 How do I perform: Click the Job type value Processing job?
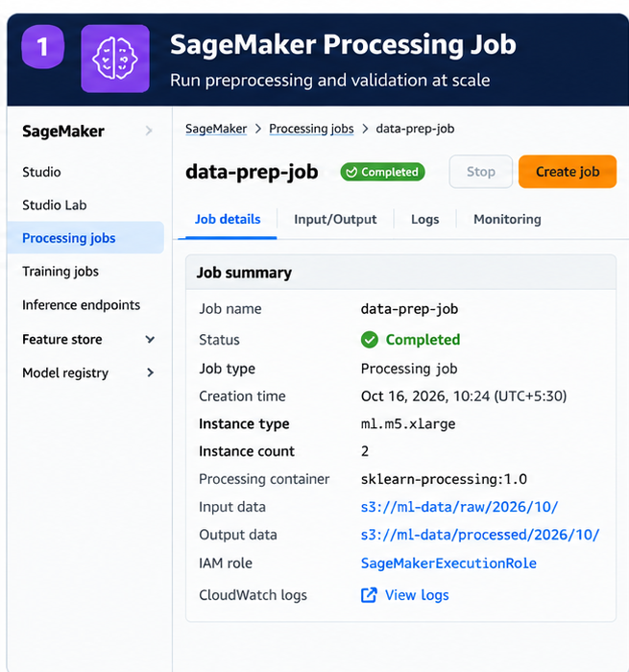click(x=409, y=369)
